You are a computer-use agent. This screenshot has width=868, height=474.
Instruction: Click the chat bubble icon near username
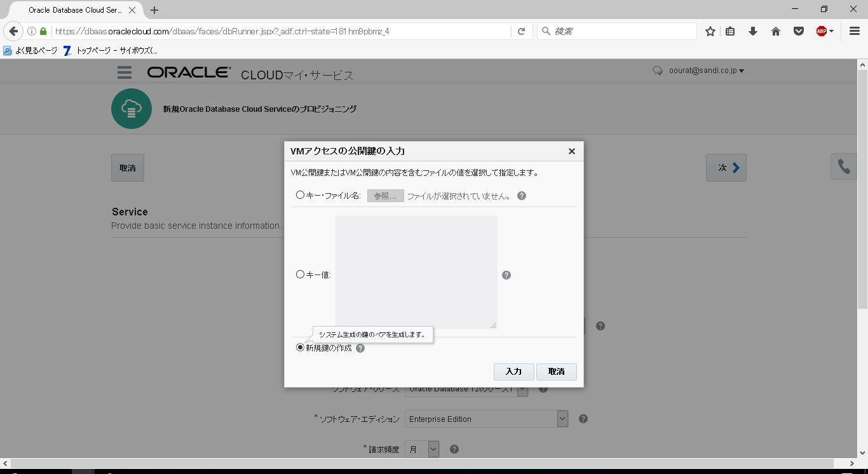[658, 71]
